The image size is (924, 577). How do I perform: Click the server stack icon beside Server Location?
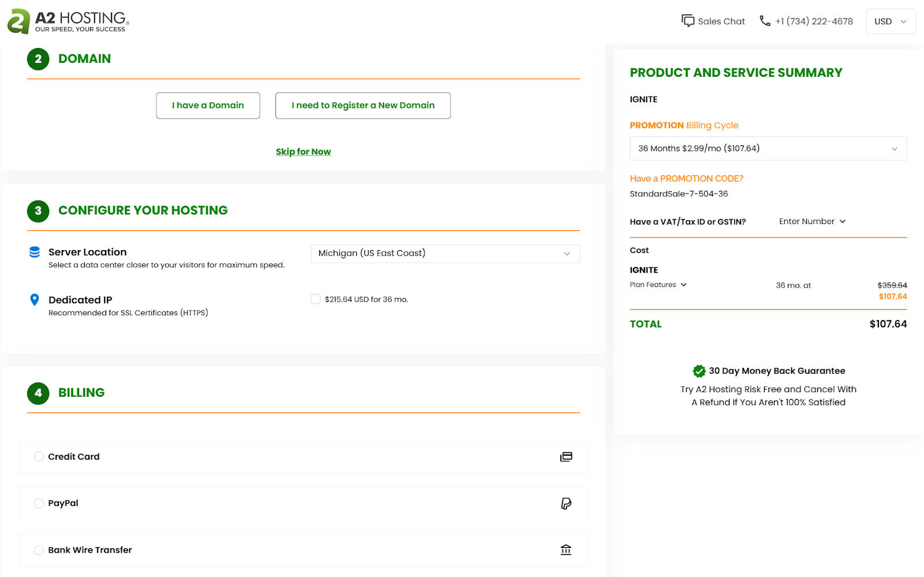tap(34, 252)
